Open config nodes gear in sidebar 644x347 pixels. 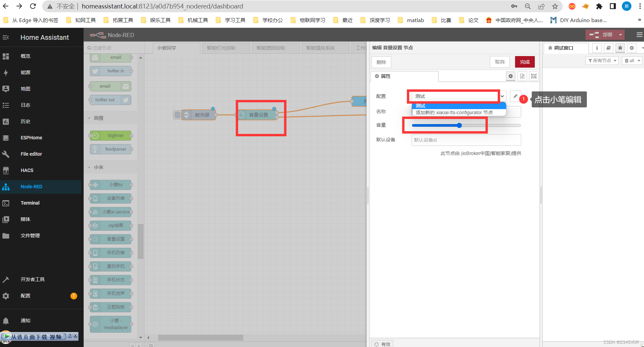[x=632, y=48]
